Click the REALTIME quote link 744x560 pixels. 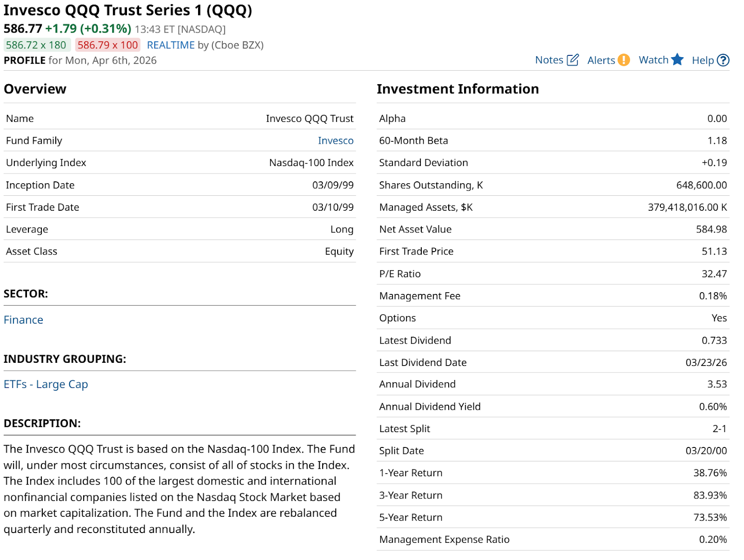pyautogui.click(x=171, y=45)
